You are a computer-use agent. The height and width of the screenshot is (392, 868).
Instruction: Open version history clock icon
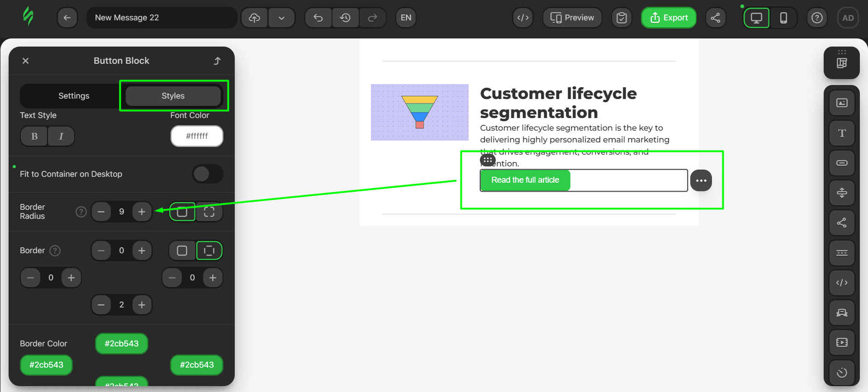345,18
